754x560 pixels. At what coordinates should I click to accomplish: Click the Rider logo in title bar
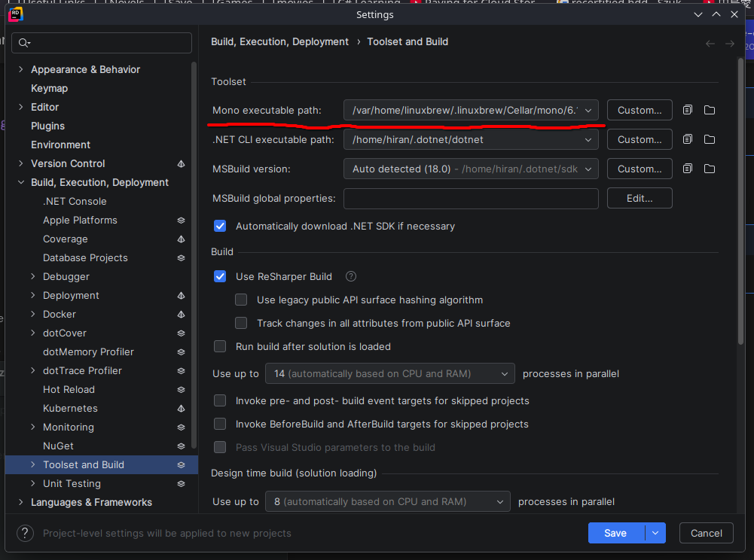click(16, 14)
